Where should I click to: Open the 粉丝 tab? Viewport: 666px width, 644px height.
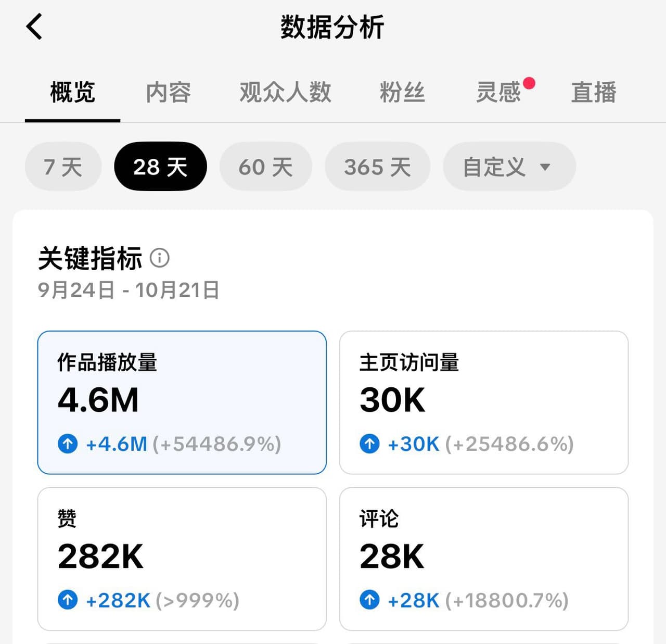tap(402, 93)
